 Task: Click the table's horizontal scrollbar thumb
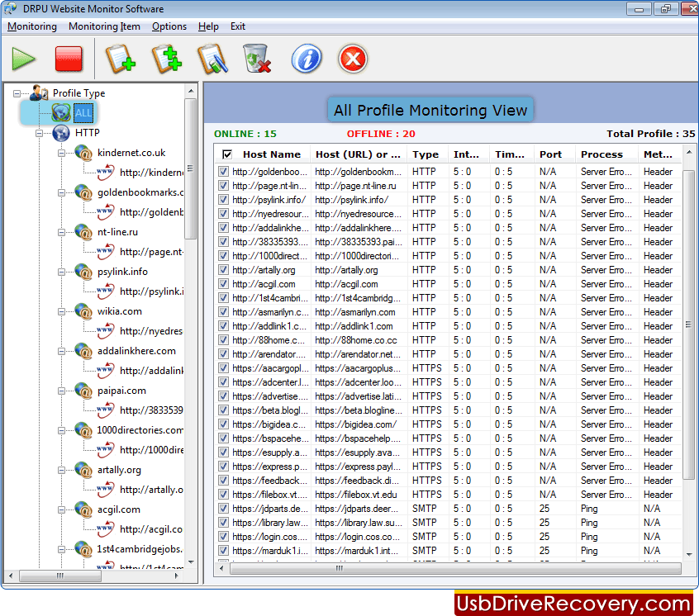tap(455, 568)
